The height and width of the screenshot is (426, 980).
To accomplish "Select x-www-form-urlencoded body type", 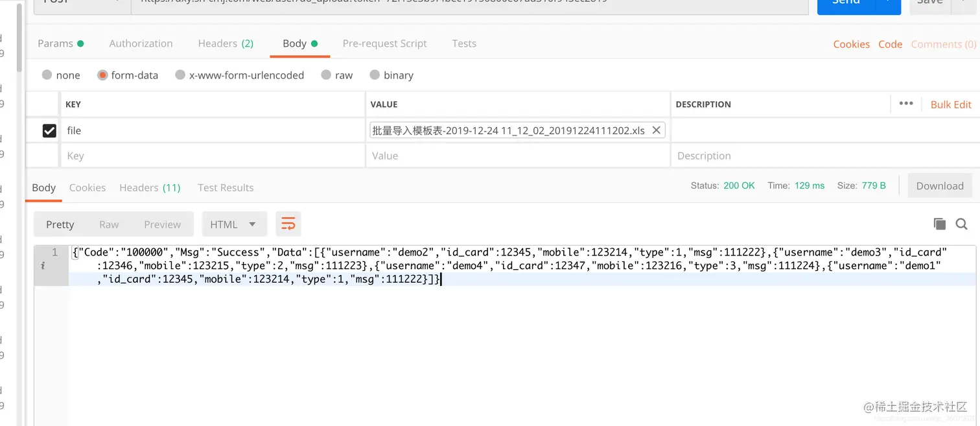I will tap(180, 75).
